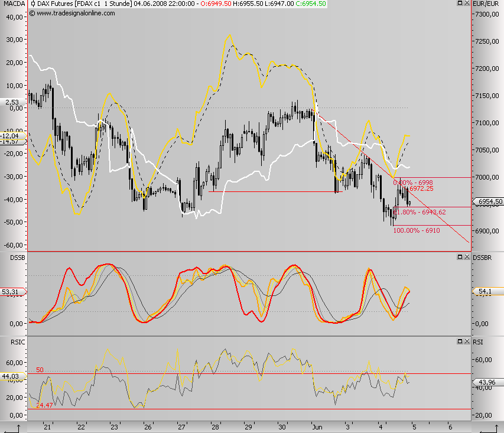Click the closing price C:6954.50 in header

pos(311,4)
